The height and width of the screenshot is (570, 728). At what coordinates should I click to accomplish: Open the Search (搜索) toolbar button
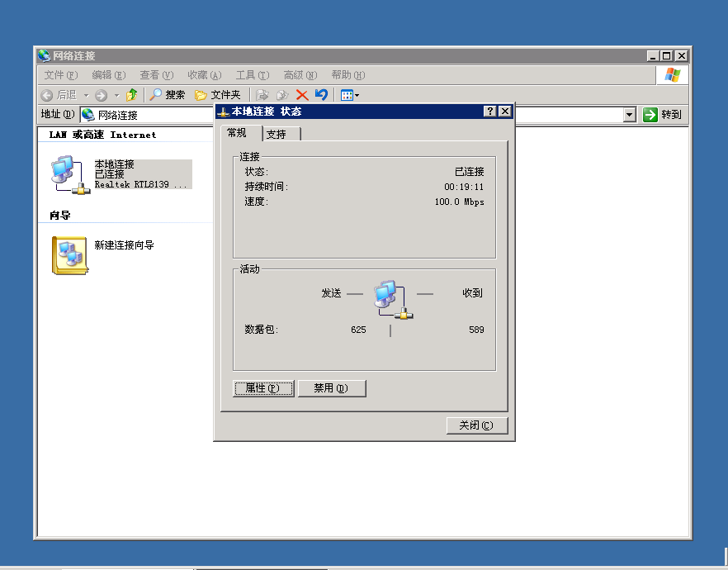(168, 95)
